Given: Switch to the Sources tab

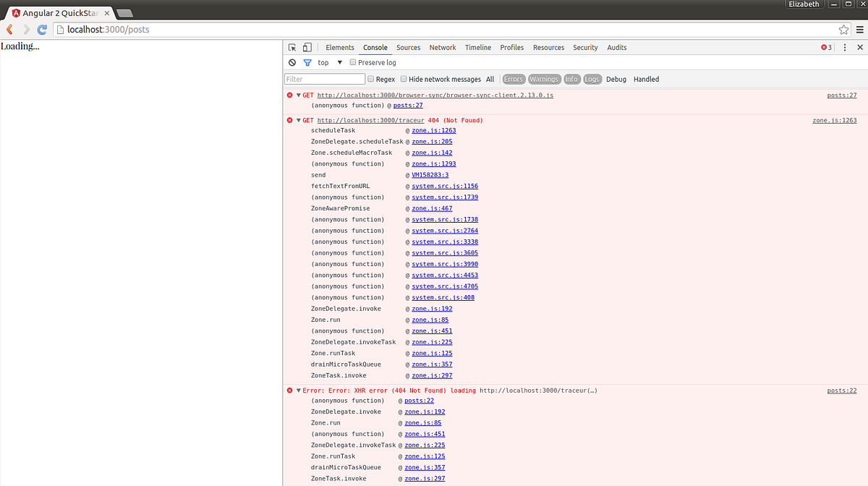Looking at the screenshot, I should click(408, 47).
